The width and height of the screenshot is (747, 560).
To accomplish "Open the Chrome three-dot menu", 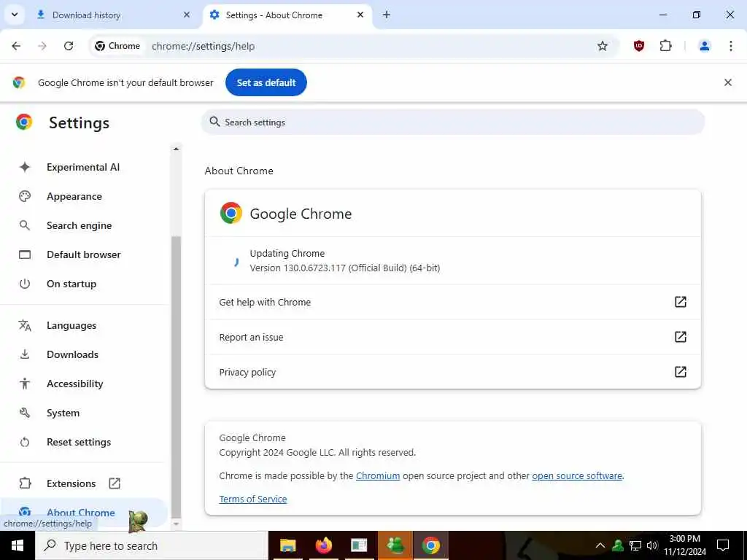I will coord(730,46).
